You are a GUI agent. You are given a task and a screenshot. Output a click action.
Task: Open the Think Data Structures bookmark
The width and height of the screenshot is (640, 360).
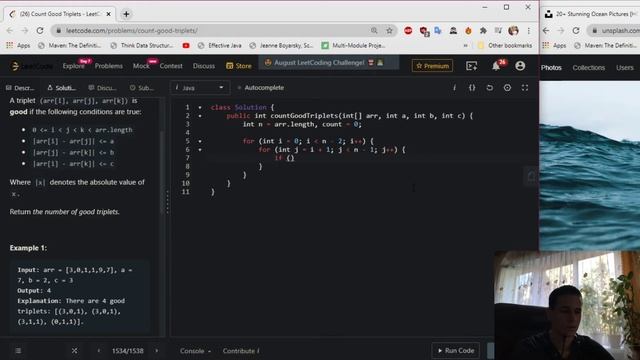[x=142, y=45]
